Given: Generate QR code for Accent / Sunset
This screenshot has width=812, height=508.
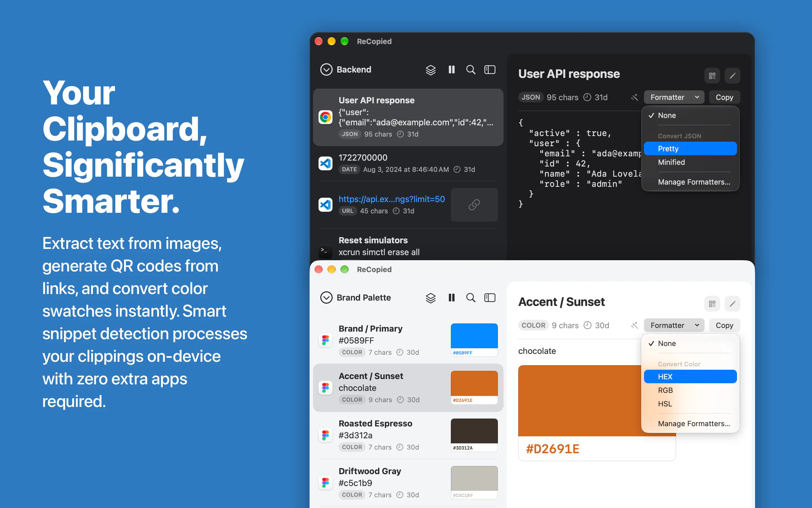Looking at the screenshot, I should 712,304.
